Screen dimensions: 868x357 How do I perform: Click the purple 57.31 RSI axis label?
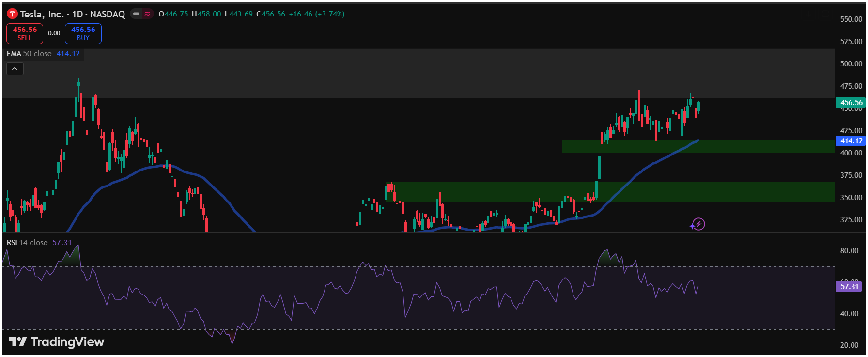pos(849,286)
